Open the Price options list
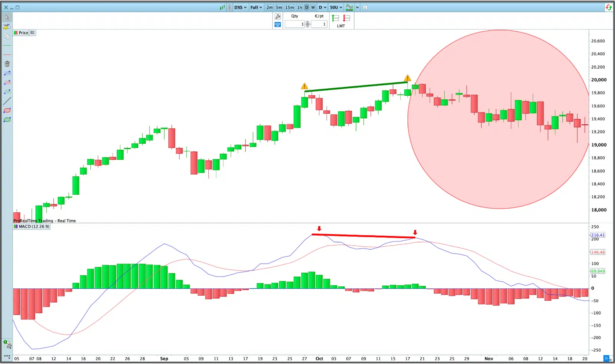 click(32, 32)
